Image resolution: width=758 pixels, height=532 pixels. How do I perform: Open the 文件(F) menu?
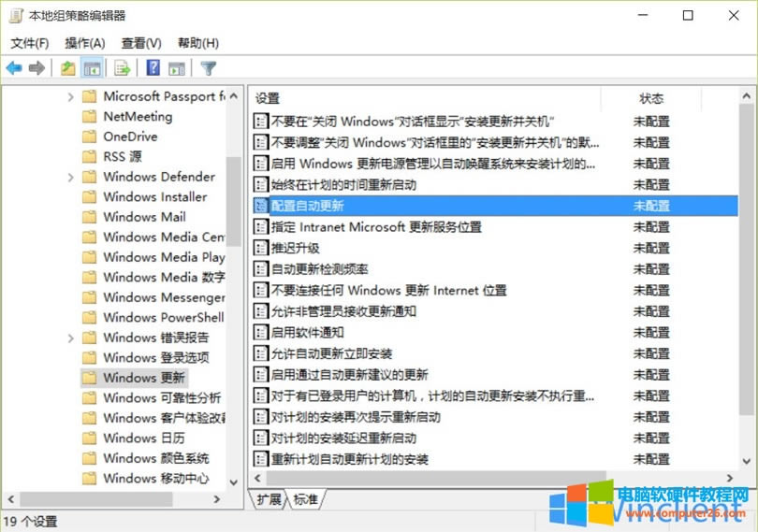pos(30,43)
